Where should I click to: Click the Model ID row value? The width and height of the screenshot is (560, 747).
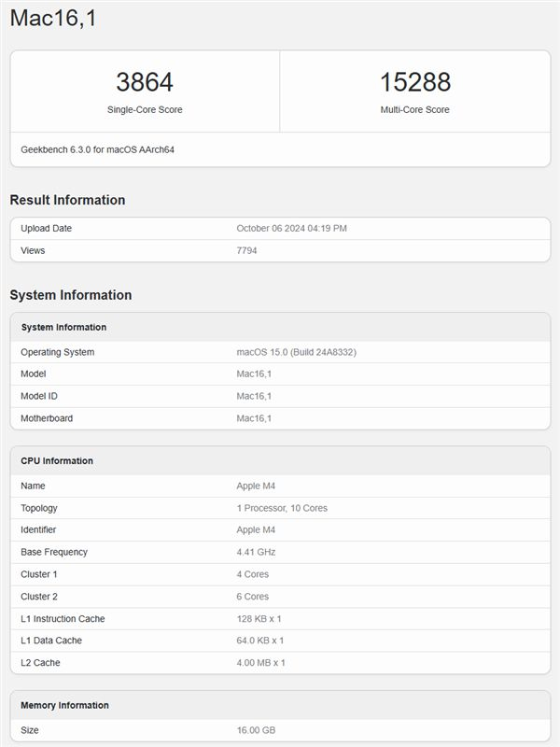254,396
